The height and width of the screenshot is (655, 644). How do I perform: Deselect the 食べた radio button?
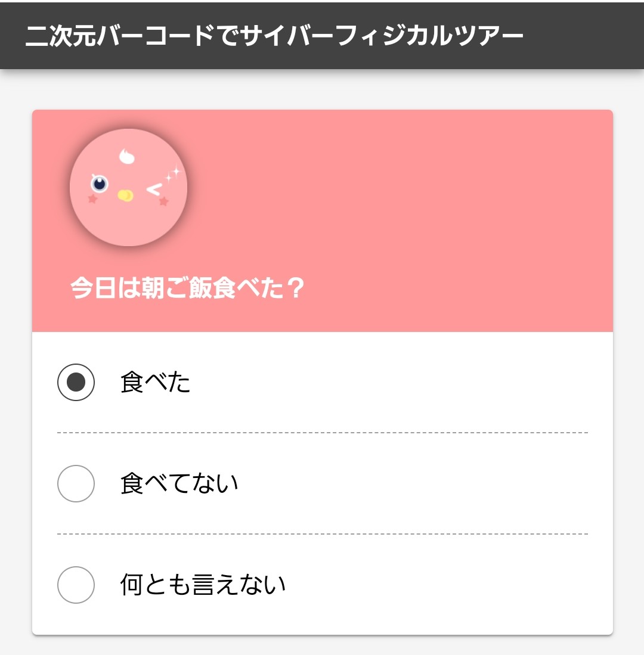click(x=76, y=382)
